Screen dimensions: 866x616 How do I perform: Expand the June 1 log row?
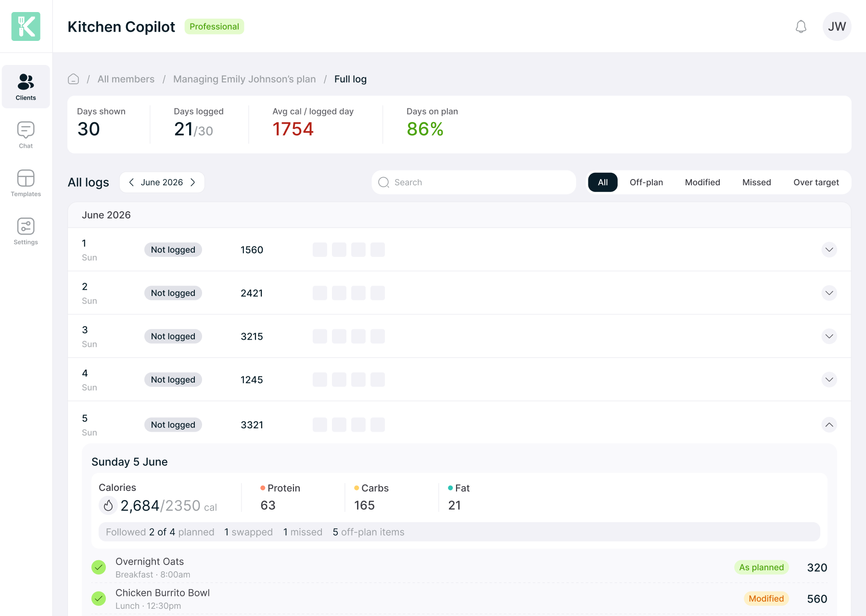tap(829, 250)
